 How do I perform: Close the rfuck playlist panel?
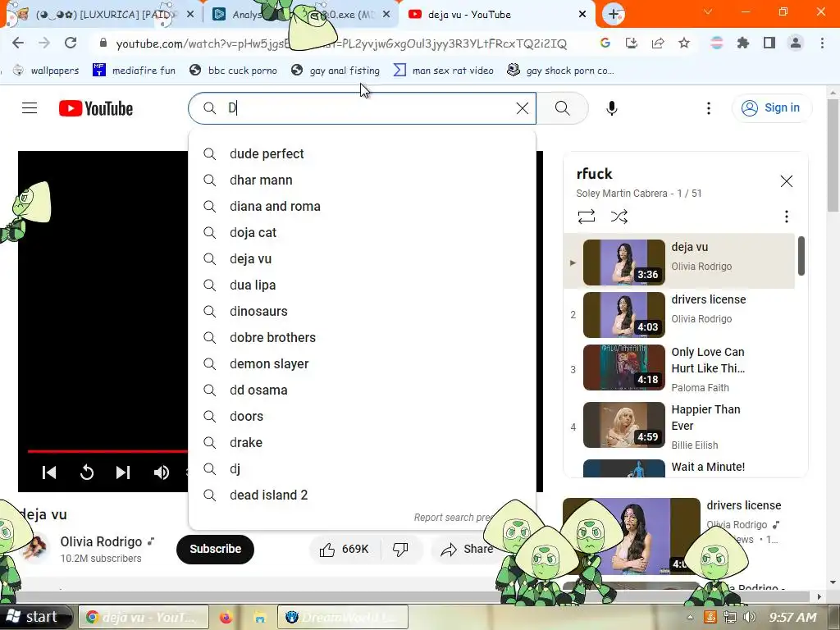point(786,181)
